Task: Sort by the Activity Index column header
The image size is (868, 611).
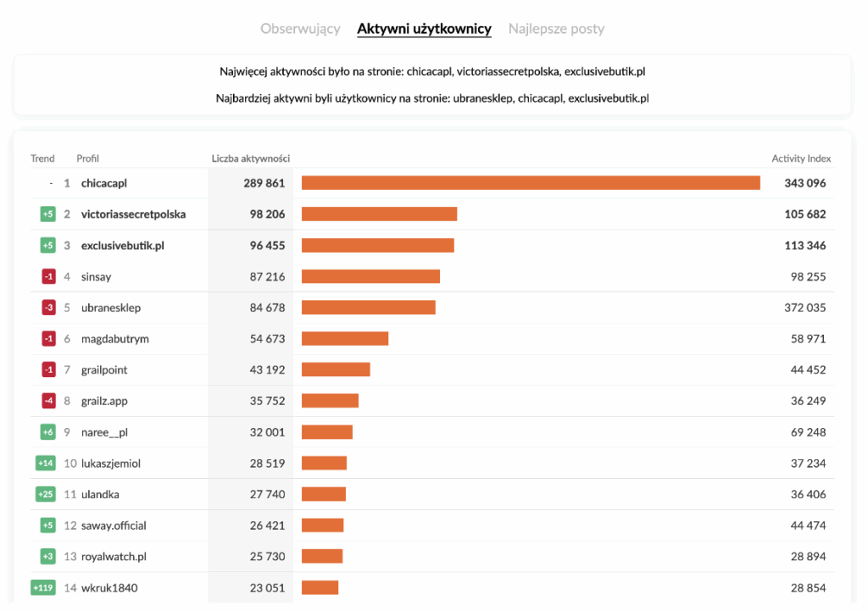Action: point(801,158)
